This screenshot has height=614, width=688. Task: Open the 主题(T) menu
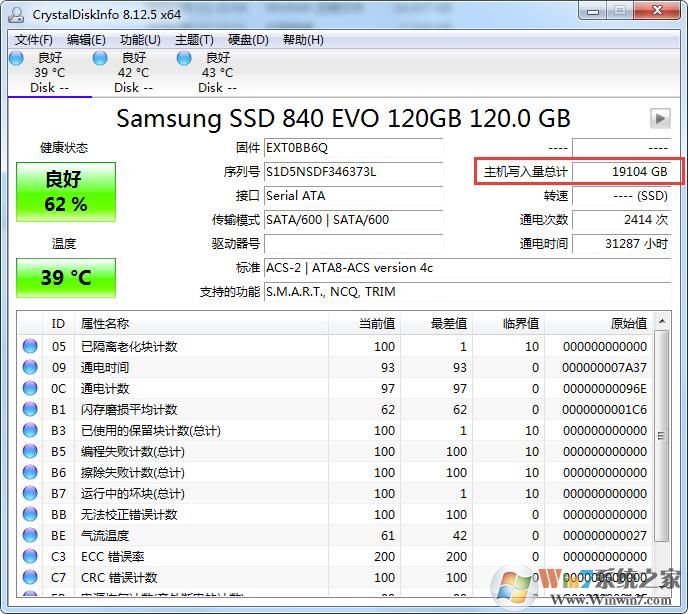194,40
